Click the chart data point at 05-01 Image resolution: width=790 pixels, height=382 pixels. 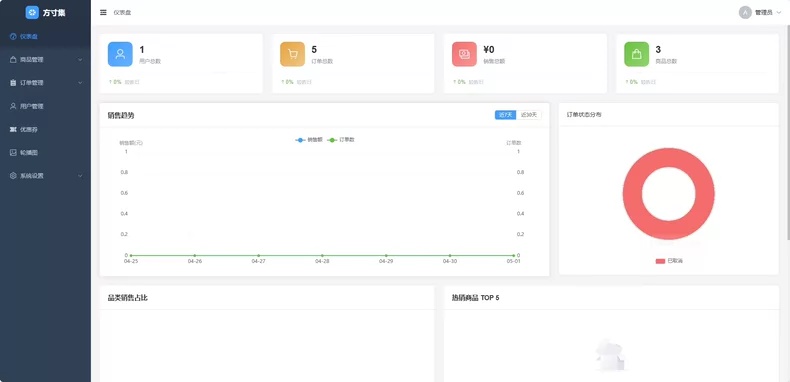click(x=513, y=256)
